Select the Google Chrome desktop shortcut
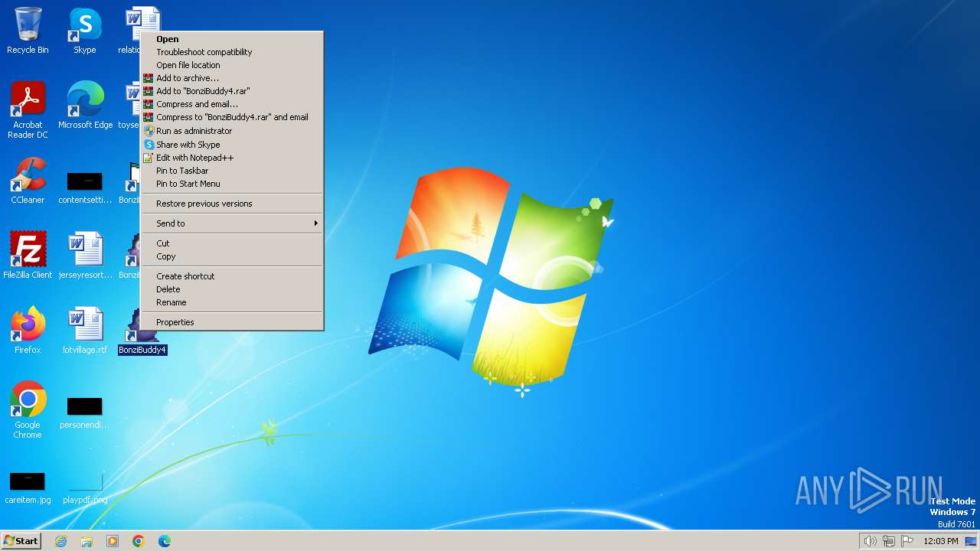Image resolution: width=980 pixels, height=551 pixels. click(x=28, y=410)
